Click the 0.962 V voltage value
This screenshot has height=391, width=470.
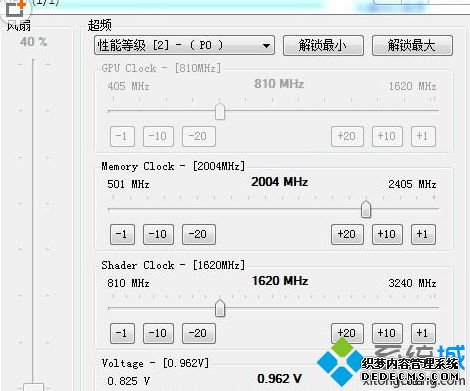279,379
